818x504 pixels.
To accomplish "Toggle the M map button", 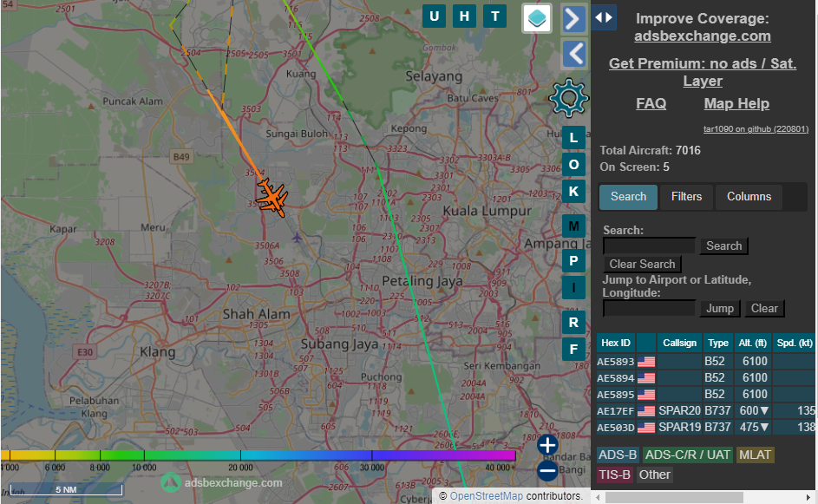I will (x=573, y=226).
